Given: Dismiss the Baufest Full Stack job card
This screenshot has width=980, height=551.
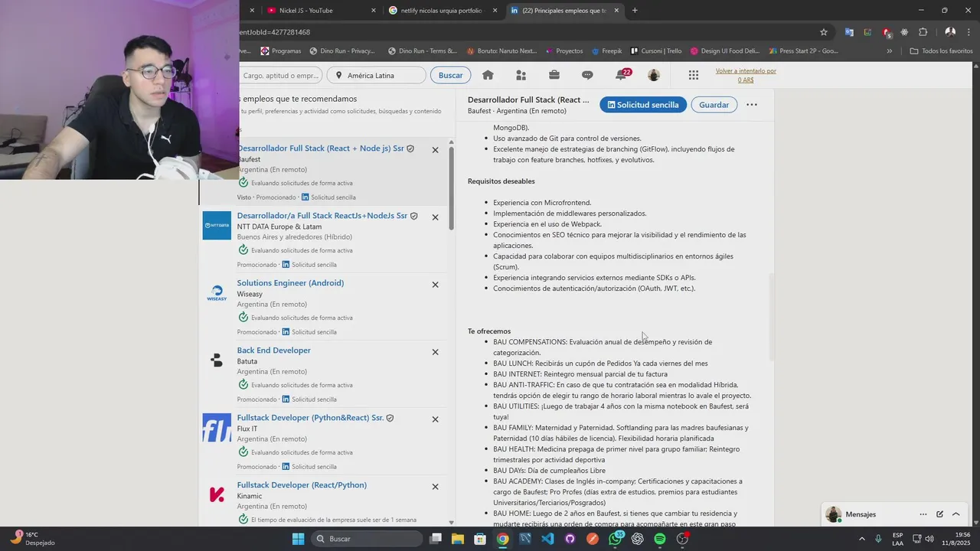Looking at the screenshot, I should 435,150.
